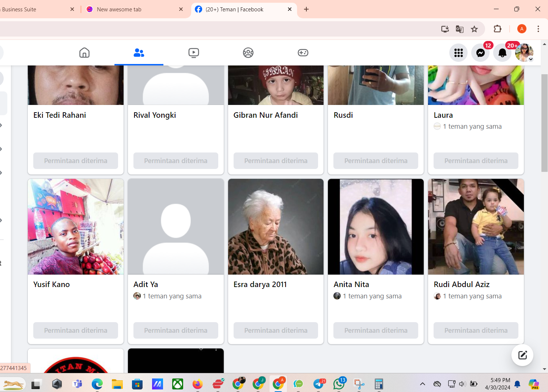Open Microsoft Edge from the taskbar

tap(97, 384)
